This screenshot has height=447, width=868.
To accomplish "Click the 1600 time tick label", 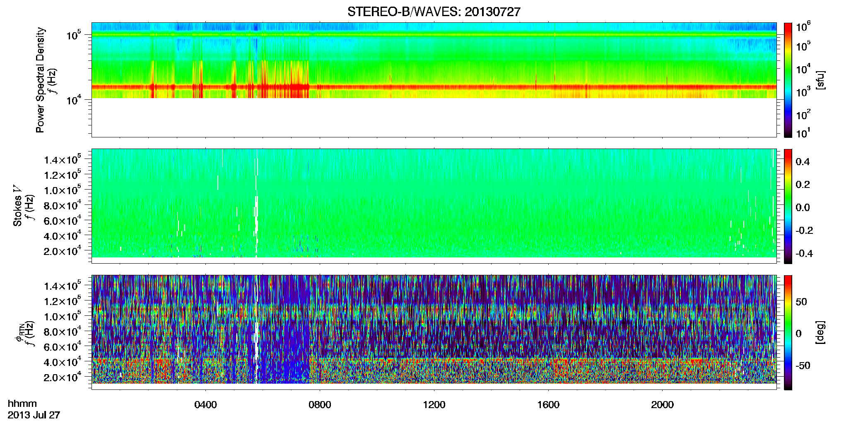I will (x=548, y=405).
